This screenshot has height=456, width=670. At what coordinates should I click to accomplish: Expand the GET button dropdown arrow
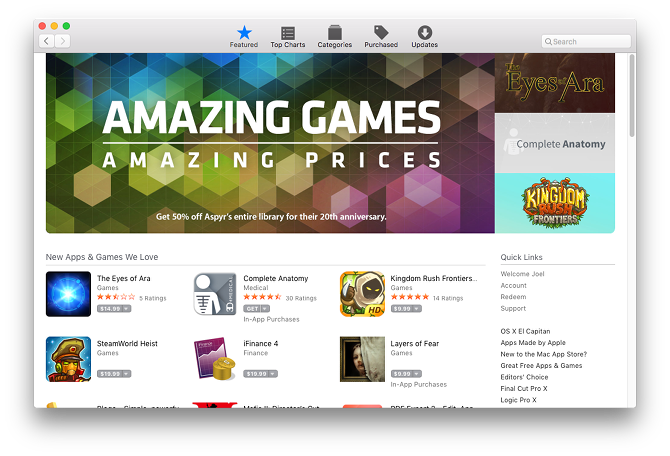(265, 309)
